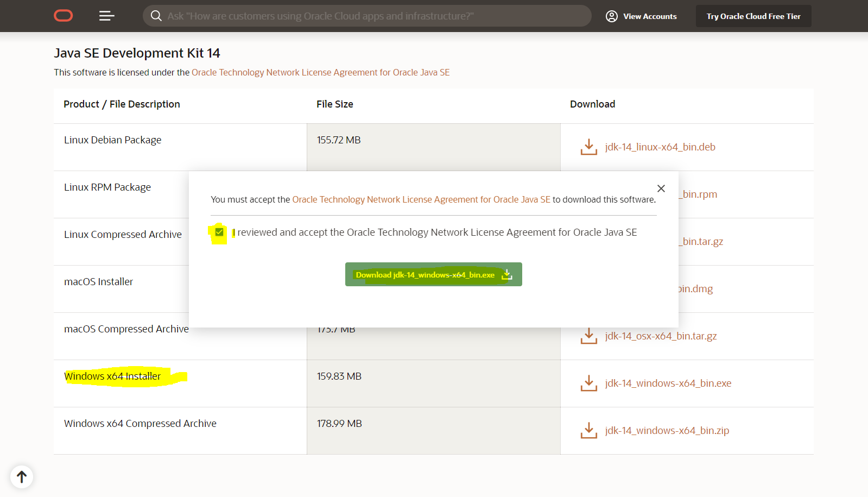Screen dimensions: 868x497
Task: Click the 'I reviewed and accept' label text
Action: point(434,232)
